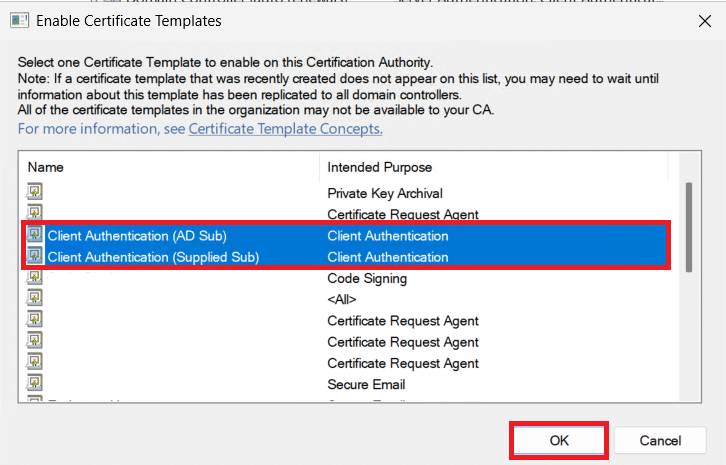Screen dimensions: 726x465
Task: Sort the list by the Name column header
Action: pos(46,167)
